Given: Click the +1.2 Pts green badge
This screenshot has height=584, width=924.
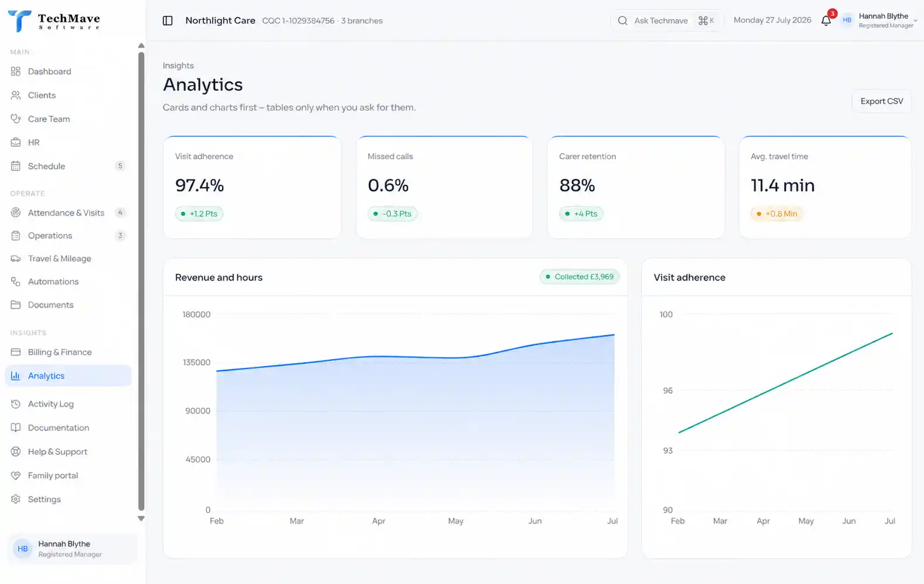Looking at the screenshot, I should (199, 214).
